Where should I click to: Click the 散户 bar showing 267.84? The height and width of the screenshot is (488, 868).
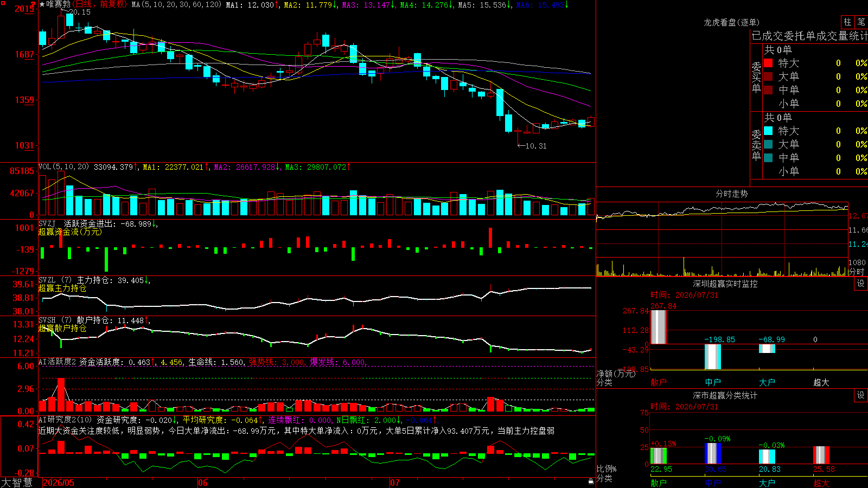[659, 327]
